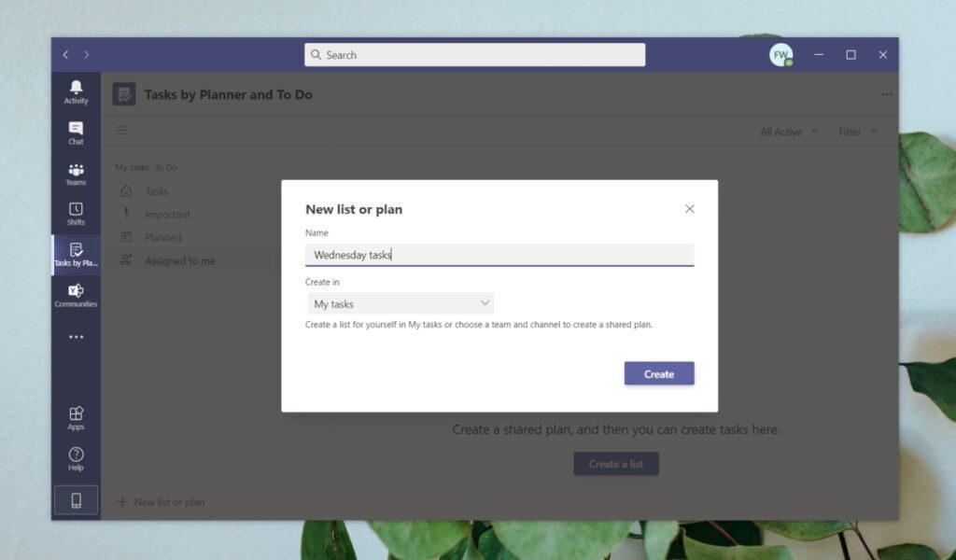Browse more Apps from sidebar
The height and width of the screenshot is (560, 956).
[x=76, y=415]
